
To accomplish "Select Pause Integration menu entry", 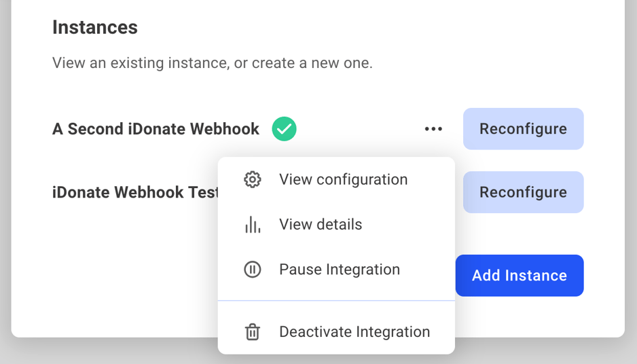I will 336,270.
